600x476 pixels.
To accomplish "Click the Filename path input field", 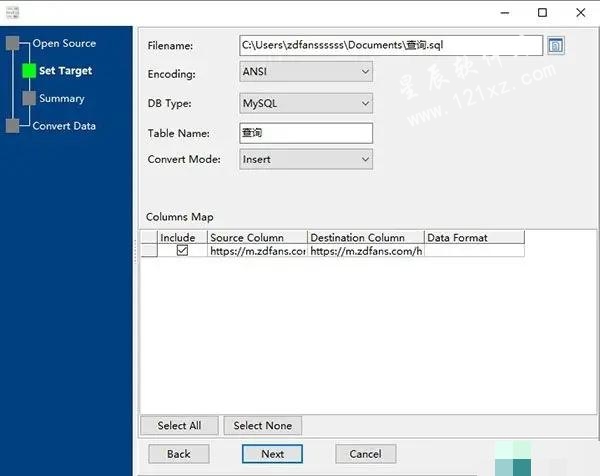I will point(391,45).
